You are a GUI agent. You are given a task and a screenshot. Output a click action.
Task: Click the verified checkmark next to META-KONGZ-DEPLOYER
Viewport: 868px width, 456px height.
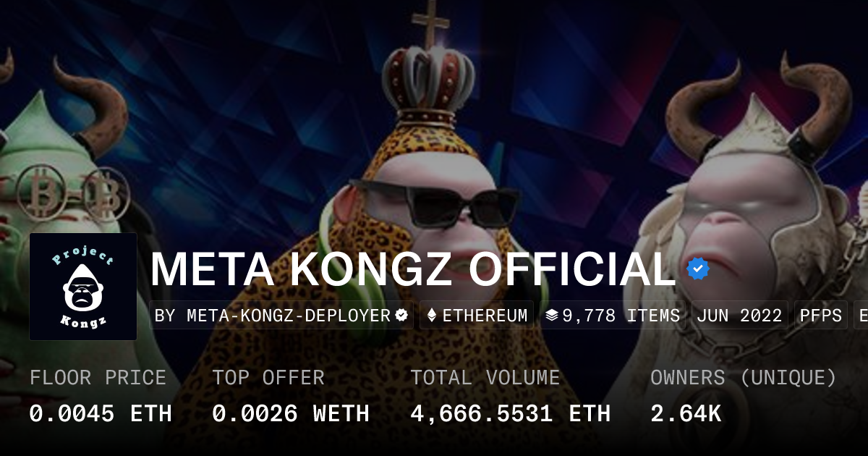401,316
